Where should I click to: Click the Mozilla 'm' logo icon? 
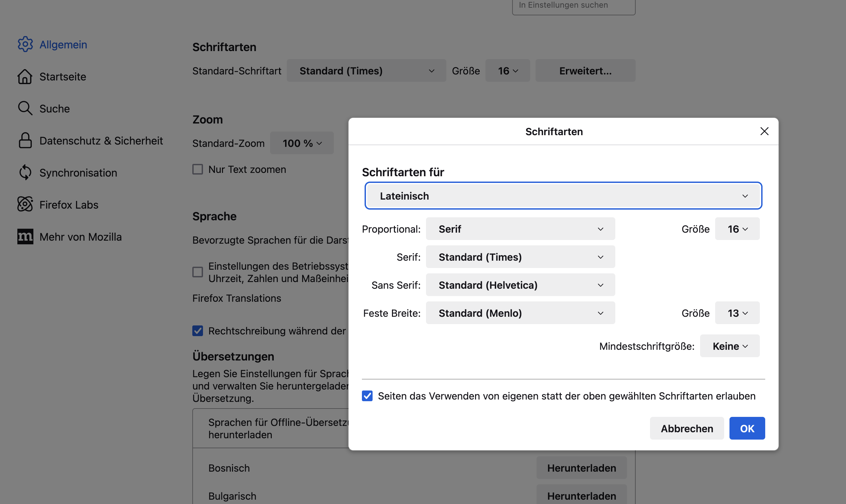click(25, 236)
